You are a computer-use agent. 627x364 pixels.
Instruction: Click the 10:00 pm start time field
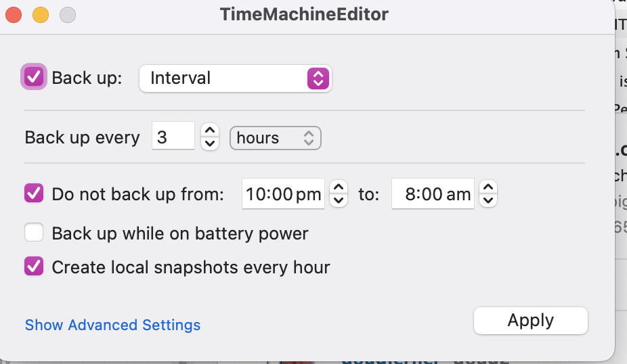pyautogui.click(x=282, y=195)
